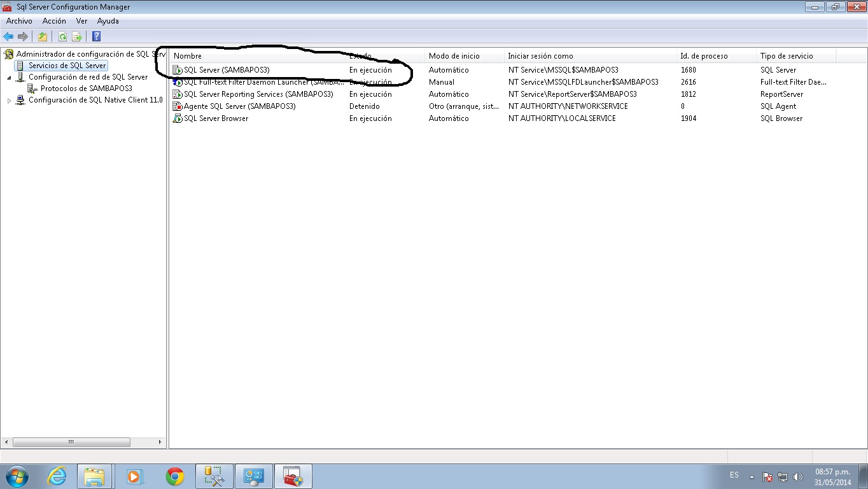Open Google Chrome from the taskbar

(x=174, y=476)
